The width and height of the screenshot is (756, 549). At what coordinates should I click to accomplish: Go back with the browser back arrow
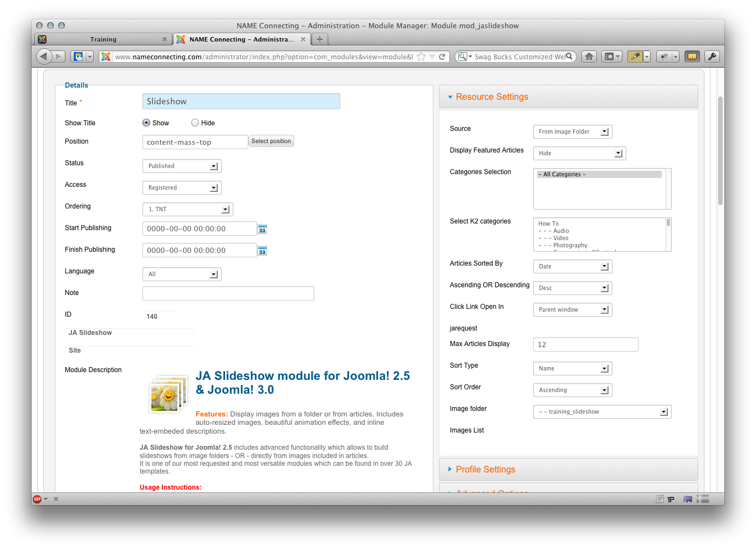[x=44, y=56]
